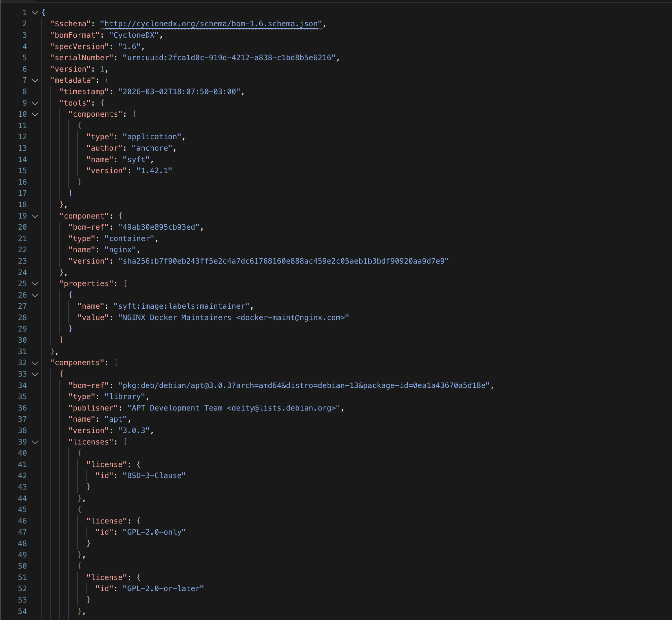Click line number 54 in the gutter
Screen dimensions: 672x620
[x=22, y=611]
